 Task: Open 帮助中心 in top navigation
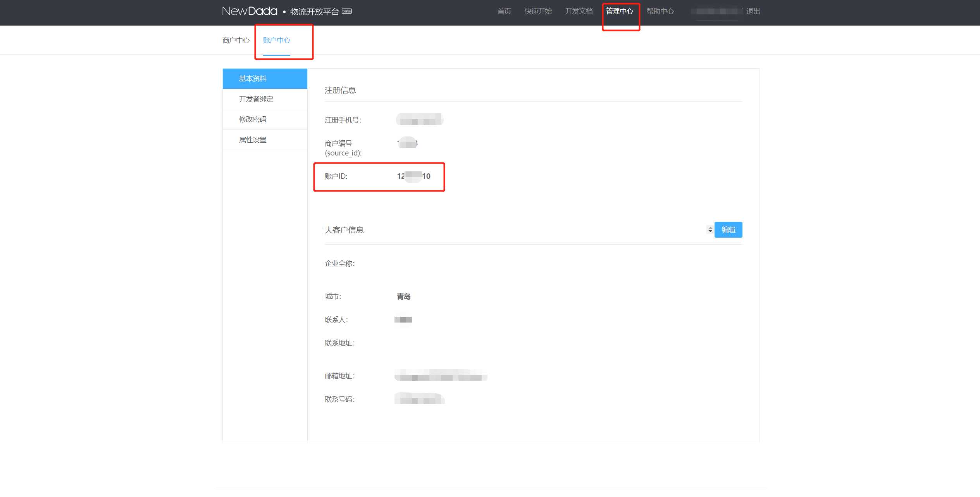[x=660, y=11]
